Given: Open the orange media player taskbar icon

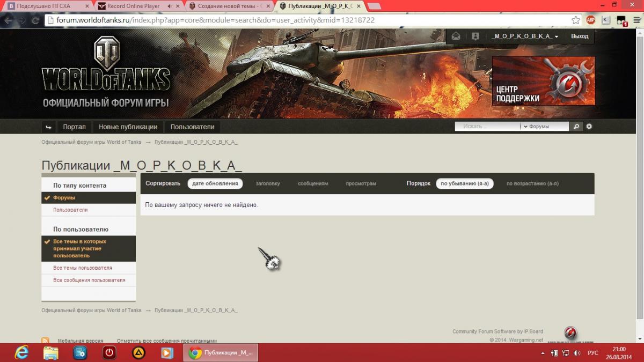Looking at the screenshot, I should 167,352.
